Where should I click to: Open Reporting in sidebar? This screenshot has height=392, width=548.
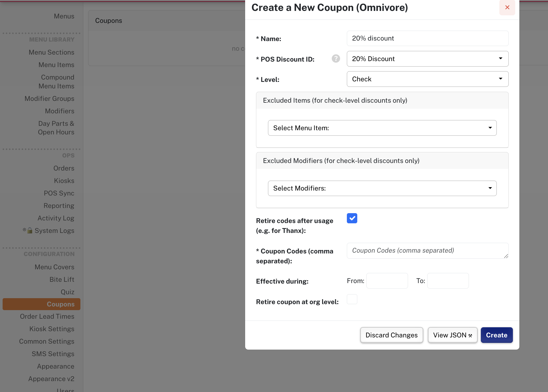coord(59,206)
